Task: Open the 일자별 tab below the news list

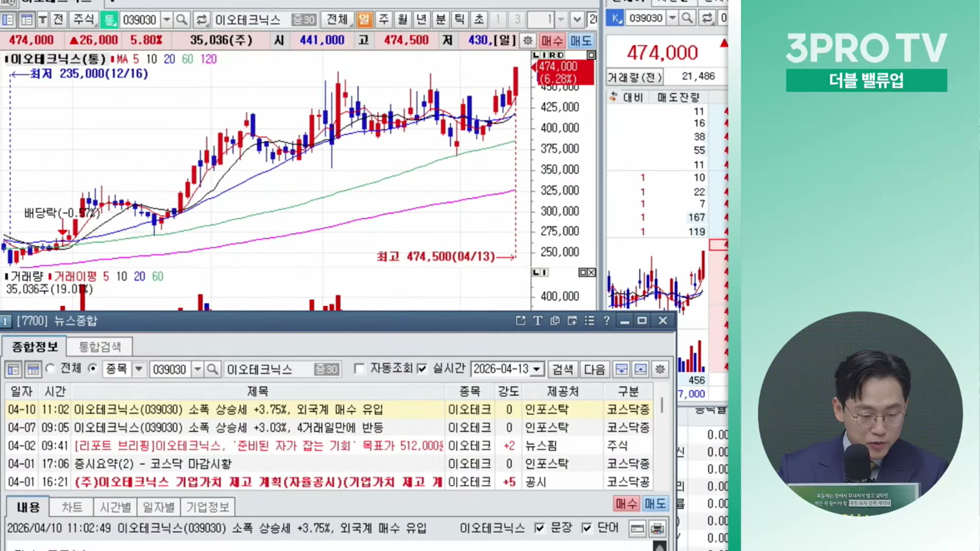Action: tap(158, 507)
